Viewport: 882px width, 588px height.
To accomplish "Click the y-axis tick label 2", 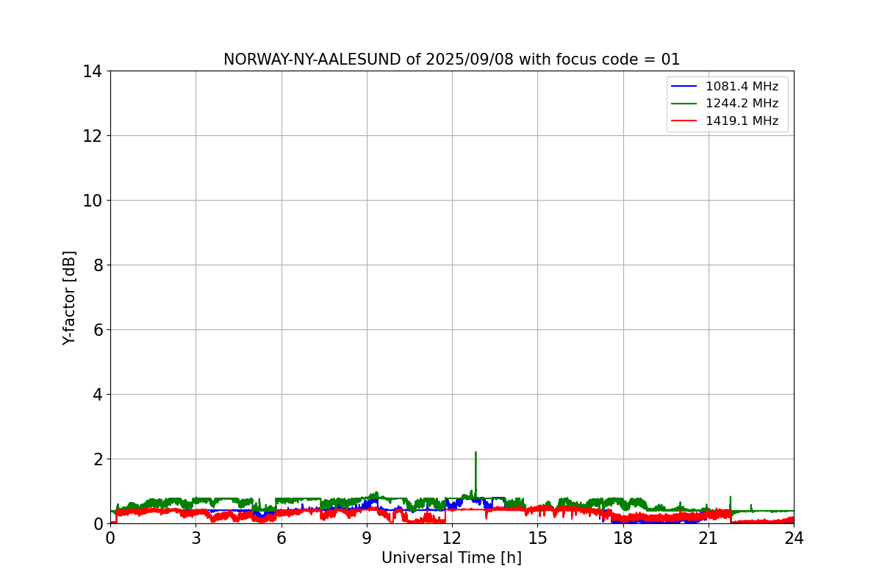I will coord(98,459).
